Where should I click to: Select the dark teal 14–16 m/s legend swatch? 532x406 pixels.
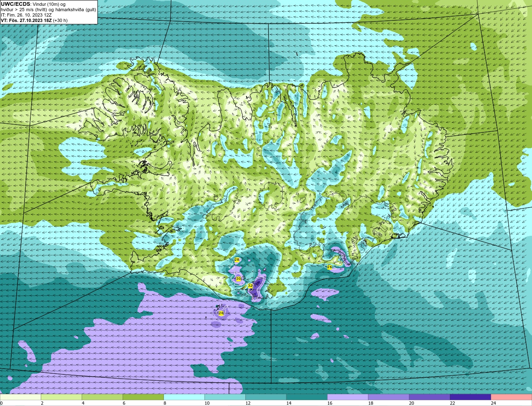307,397
